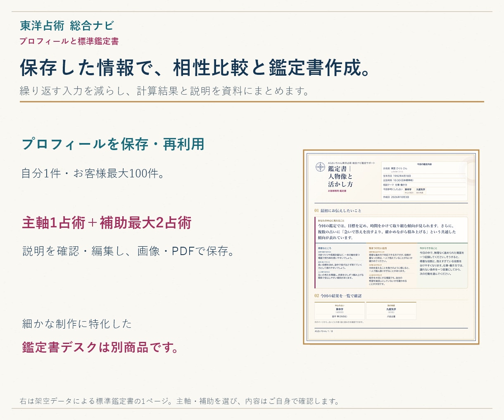Screen dimensions: 504x420
Task: Click the section heading 02 今回の結果を一覧で確認
Action: 338,296
